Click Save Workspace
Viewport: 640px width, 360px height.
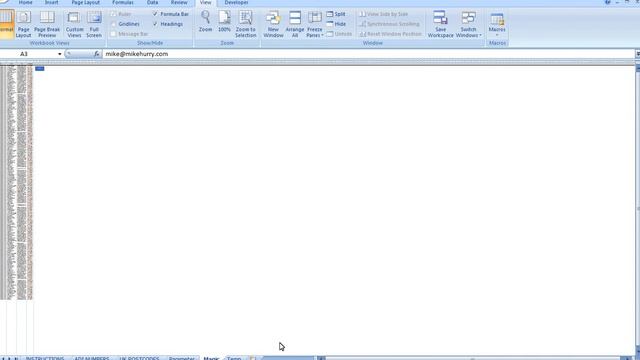440,24
